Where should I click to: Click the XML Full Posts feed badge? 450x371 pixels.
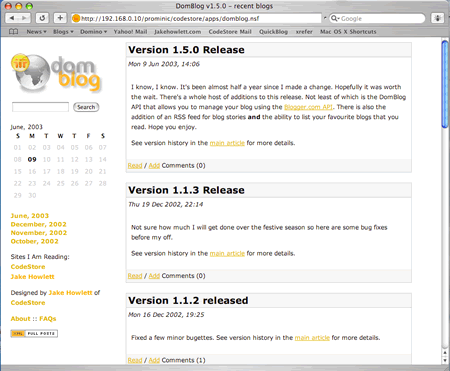click(x=34, y=333)
